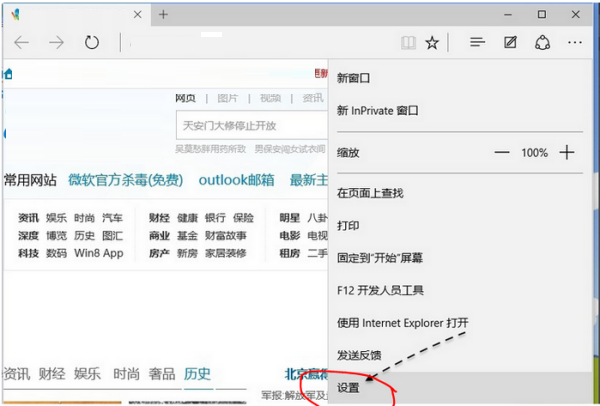The image size is (600, 406).
Task: Click the Share icon in toolbar
Action: coord(542,43)
